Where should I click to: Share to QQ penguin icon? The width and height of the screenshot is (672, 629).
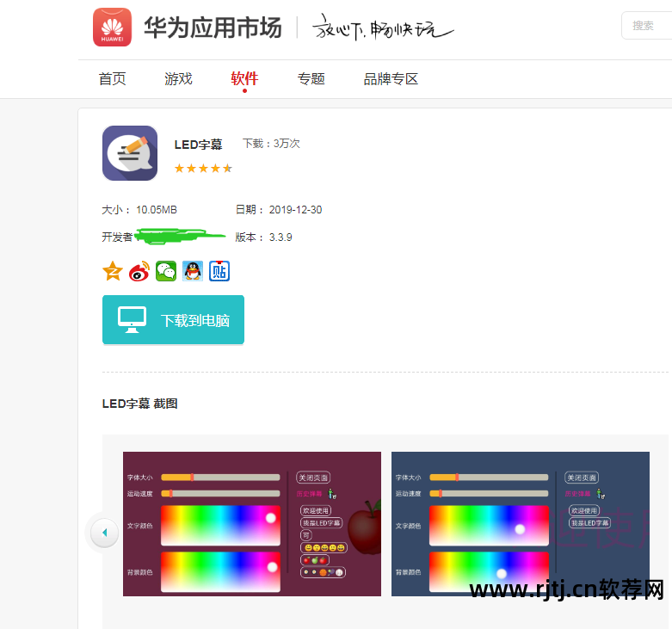pos(193,271)
